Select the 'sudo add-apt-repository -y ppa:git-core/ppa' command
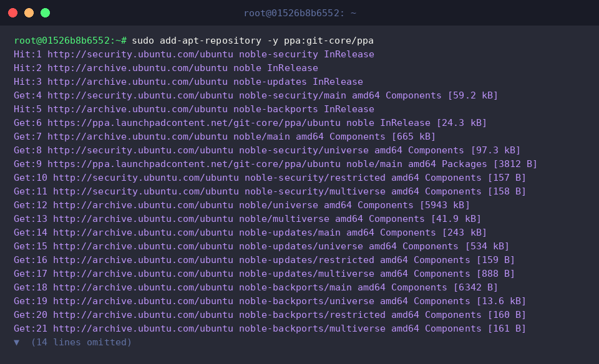This screenshot has height=364, width=599. coord(253,41)
